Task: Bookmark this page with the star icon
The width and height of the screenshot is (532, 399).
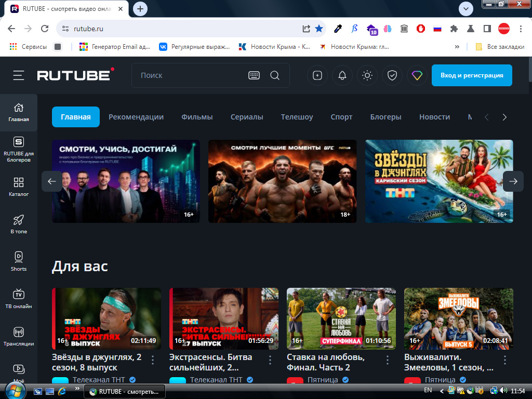Action: (x=319, y=29)
